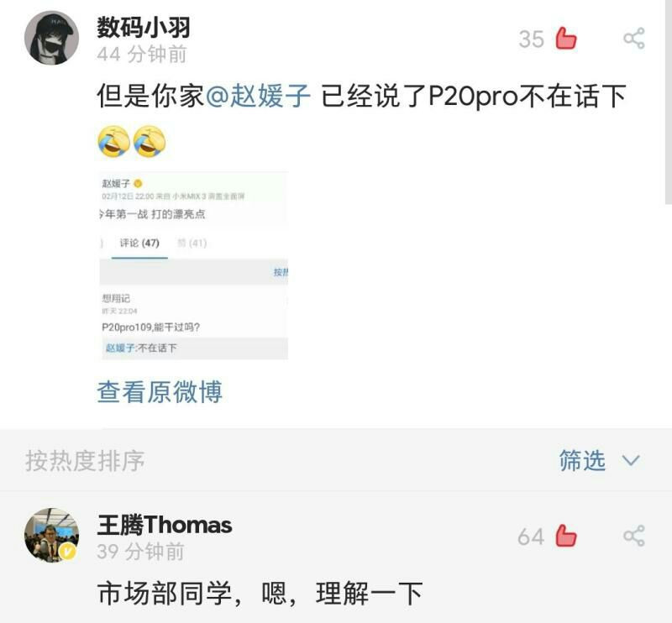Click the first laughing-crying emoji

(113, 142)
